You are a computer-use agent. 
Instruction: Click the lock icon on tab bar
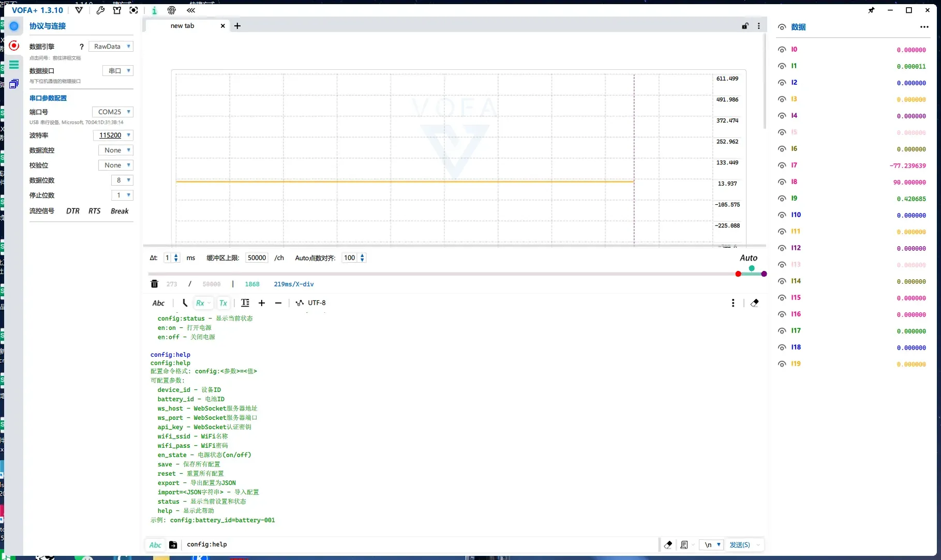click(745, 26)
